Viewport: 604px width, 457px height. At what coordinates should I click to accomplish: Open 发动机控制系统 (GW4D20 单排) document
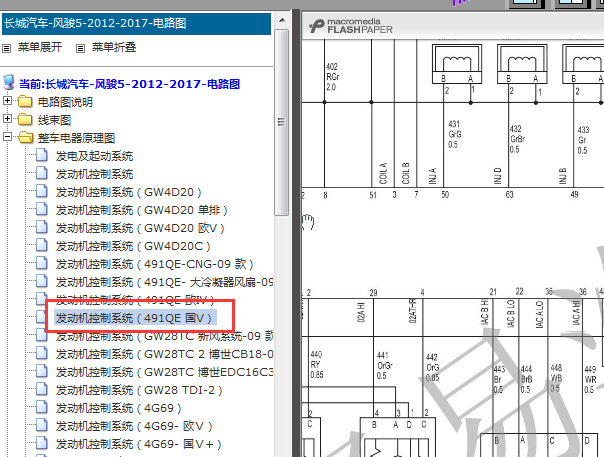[x=141, y=210]
